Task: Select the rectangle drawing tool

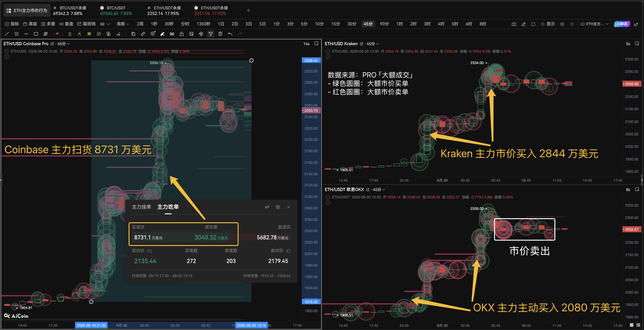Action: click(x=36, y=34)
